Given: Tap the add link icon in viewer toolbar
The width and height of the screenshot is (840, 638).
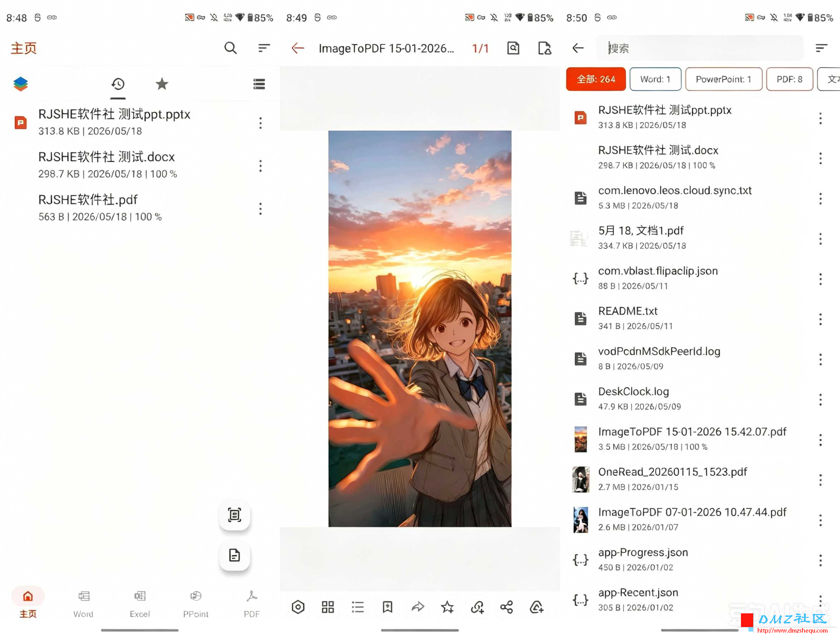Looking at the screenshot, I should click(x=477, y=607).
